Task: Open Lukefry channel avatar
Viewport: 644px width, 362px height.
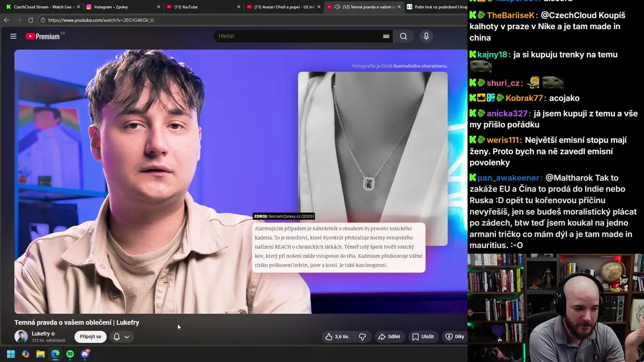Action: (x=21, y=337)
